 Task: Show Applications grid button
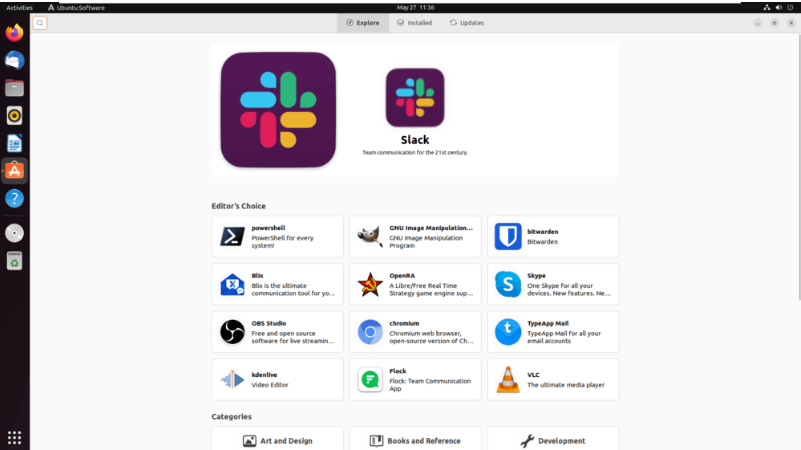14,438
